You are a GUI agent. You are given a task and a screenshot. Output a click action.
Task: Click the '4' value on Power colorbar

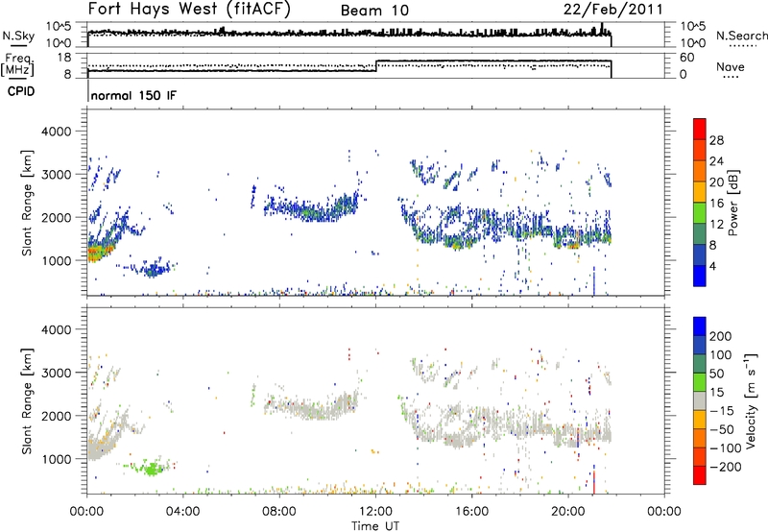(x=713, y=267)
